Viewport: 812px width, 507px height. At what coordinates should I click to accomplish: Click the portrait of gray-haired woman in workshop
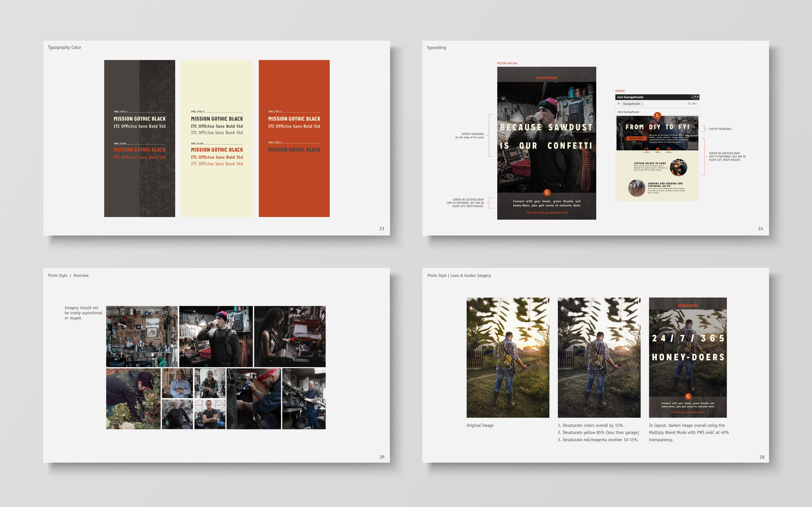(x=210, y=383)
